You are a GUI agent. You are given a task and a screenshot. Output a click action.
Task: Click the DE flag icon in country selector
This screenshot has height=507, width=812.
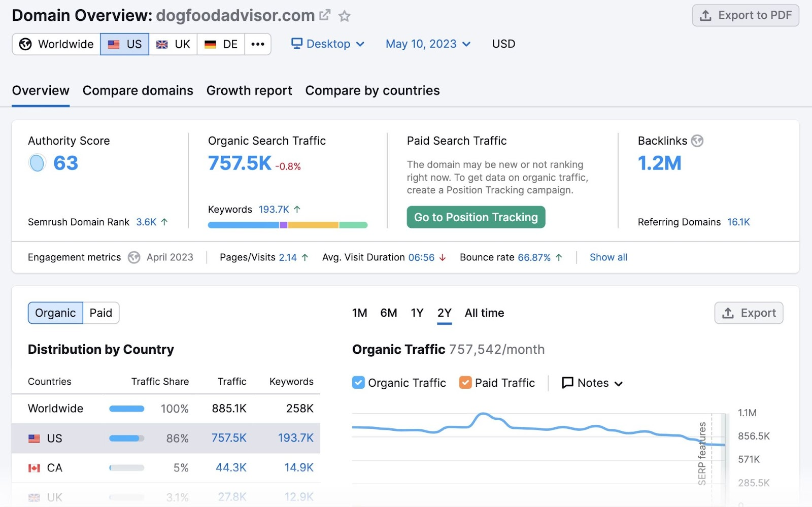(210, 44)
